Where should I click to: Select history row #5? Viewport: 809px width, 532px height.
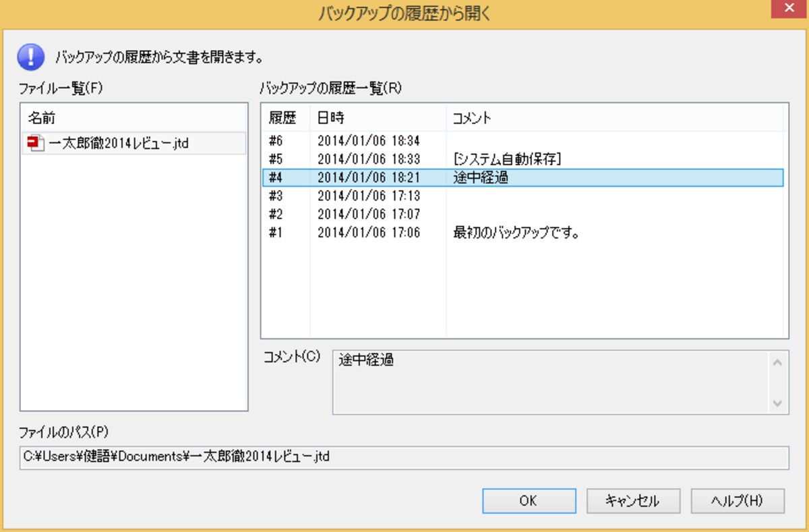click(522, 159)
